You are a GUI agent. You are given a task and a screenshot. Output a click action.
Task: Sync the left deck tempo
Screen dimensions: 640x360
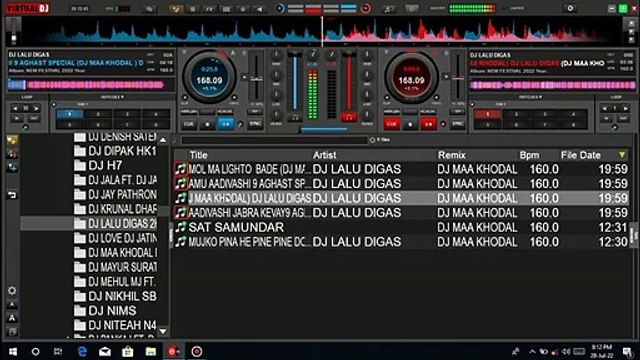(255, 124)
